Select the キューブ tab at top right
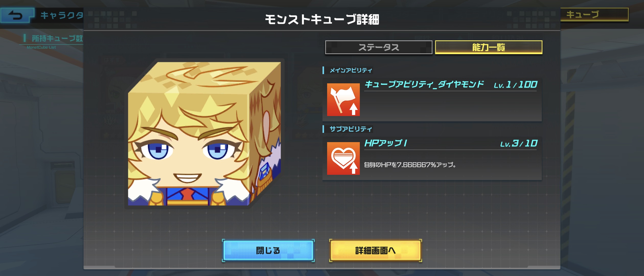 tap(594, 15)
